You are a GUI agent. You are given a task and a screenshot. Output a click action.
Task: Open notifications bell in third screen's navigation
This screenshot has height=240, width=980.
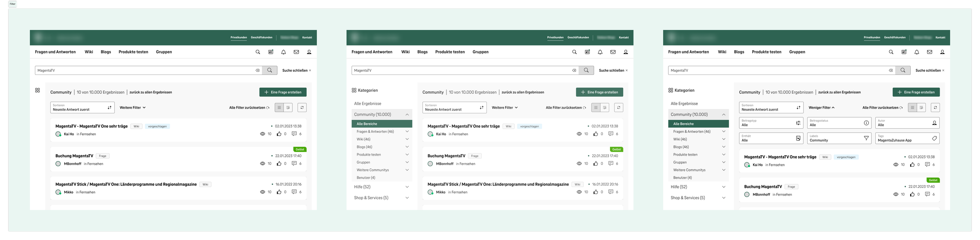(x=917, y=52)
